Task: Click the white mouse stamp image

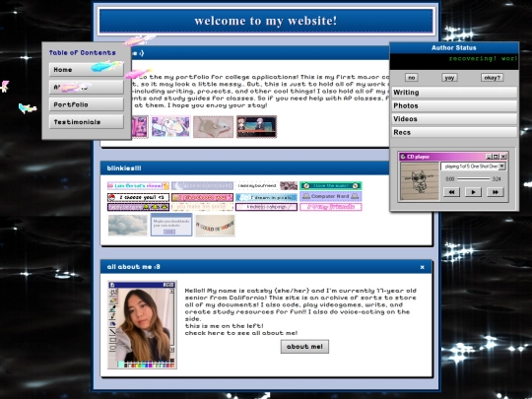Action: coord(214,126)
